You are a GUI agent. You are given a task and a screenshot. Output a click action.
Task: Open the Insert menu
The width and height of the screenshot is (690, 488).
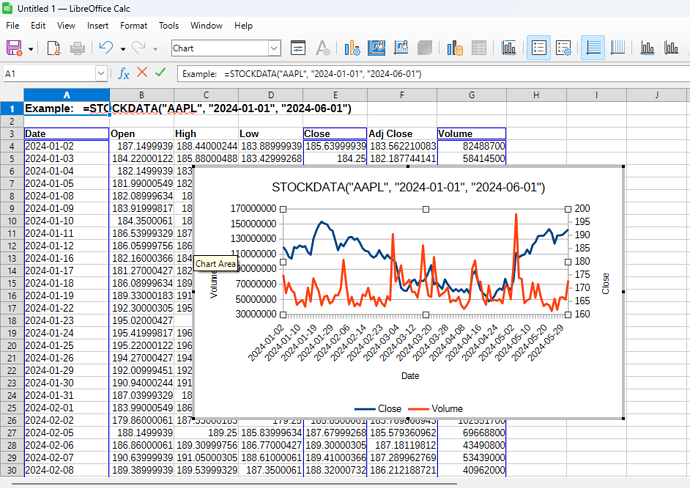98,26
